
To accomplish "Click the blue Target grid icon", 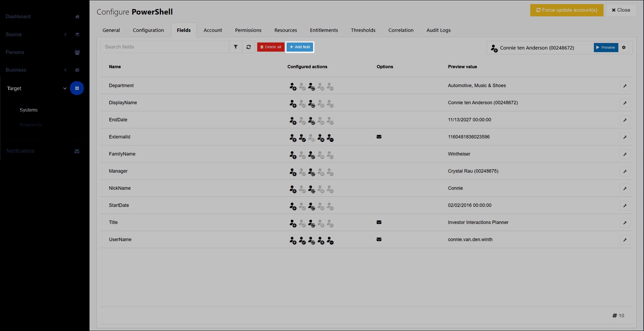I will 77,88.
